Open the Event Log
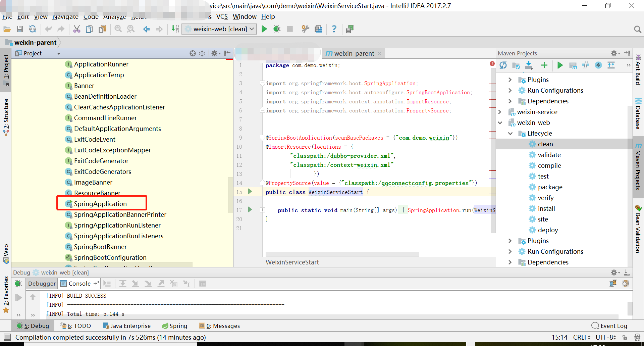Viewport: 644px width, 346px height. click(x=609, y=326)
